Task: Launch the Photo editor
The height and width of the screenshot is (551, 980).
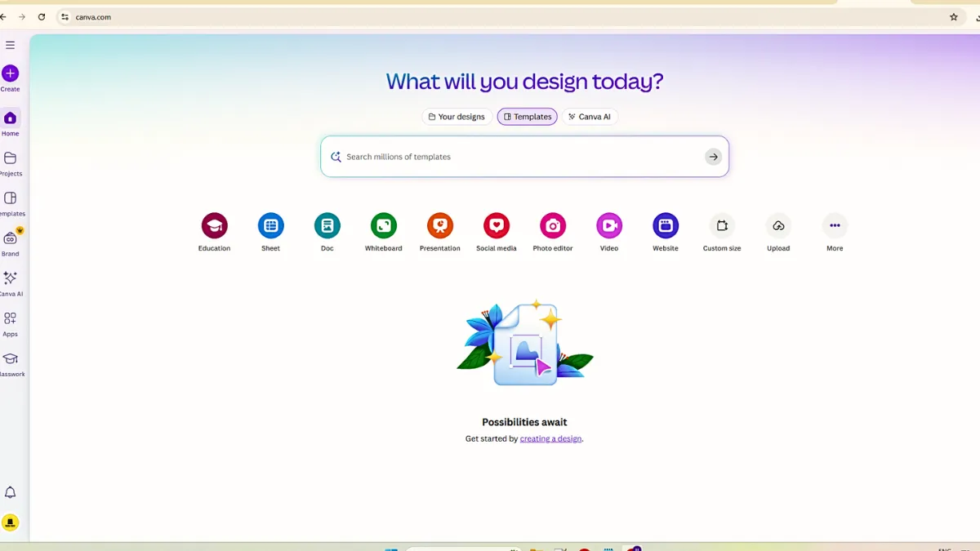Action: click(552, 226)
